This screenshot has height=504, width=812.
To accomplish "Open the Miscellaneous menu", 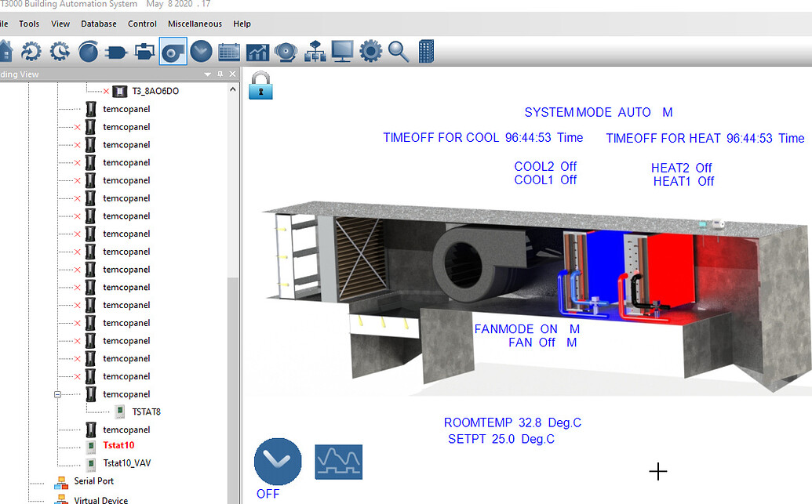I will (194, 24).
